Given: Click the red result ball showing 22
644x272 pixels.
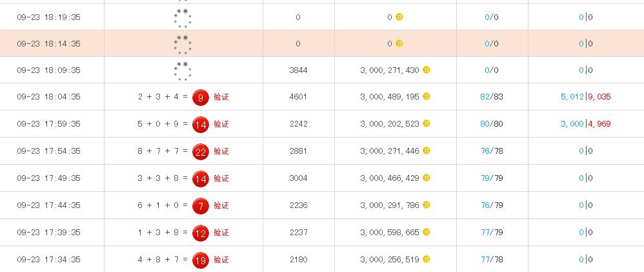Looking at the screenshot, I should coord(201,151).
